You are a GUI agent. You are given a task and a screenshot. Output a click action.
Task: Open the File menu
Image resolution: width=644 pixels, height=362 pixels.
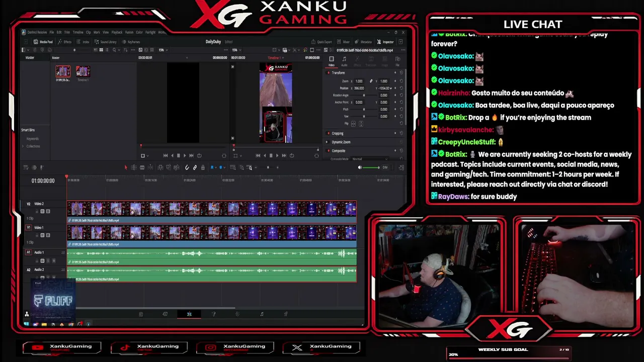click(51, 32)
